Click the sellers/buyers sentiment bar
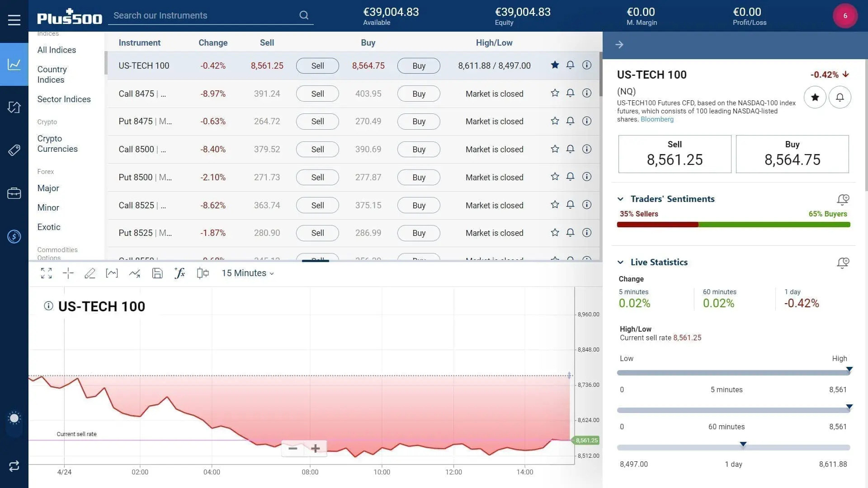 point(733,225)
